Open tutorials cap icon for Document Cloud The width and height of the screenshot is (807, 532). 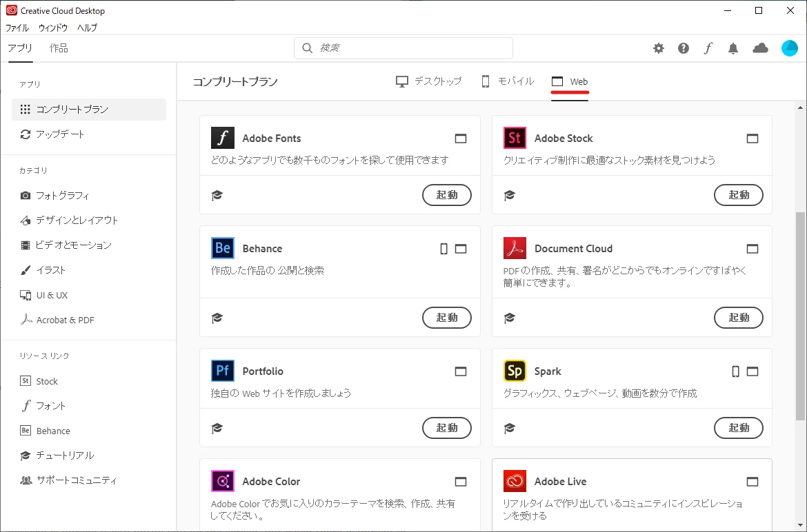click(x=510, y=318)
